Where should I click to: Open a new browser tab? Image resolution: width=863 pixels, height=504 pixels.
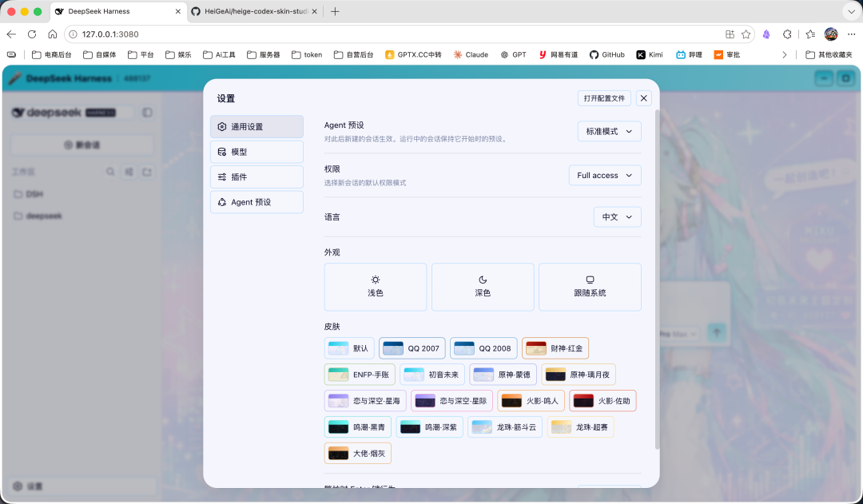pyautogui.click(x=335, y=11)
